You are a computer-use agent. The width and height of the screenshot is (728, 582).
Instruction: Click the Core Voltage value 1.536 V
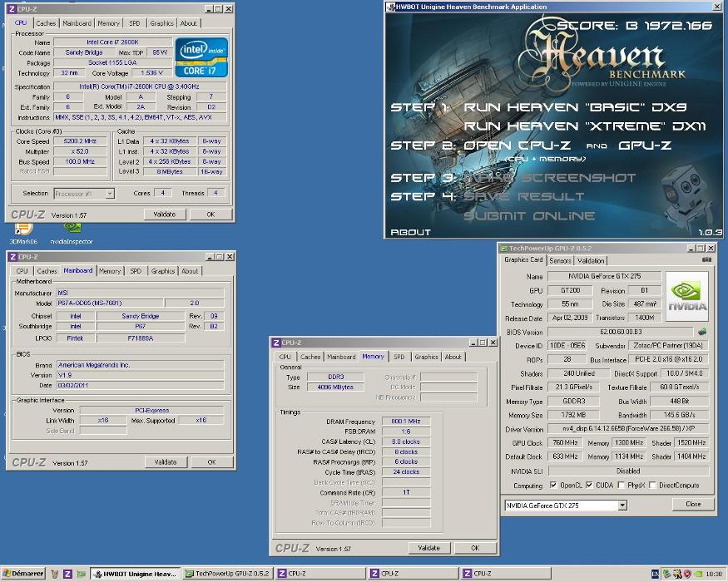(151, 73)
